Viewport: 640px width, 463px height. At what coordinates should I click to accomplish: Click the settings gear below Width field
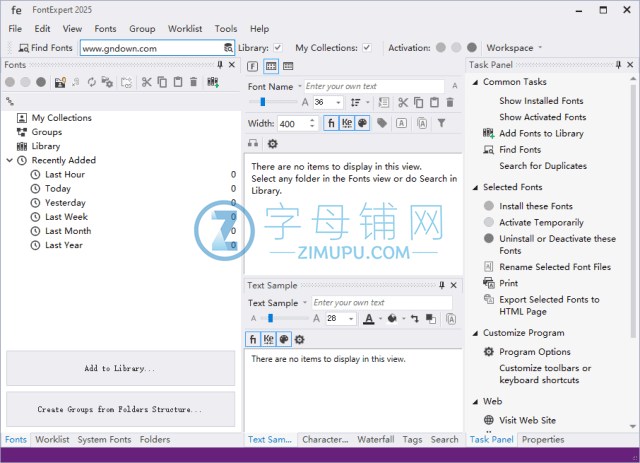pyautogui.click(x=272, y=144)
